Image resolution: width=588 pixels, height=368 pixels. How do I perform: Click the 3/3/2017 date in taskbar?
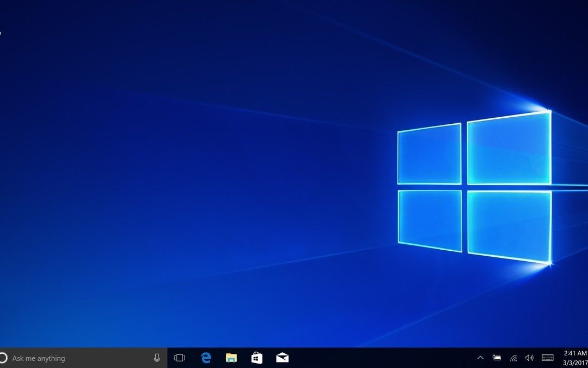575,363
